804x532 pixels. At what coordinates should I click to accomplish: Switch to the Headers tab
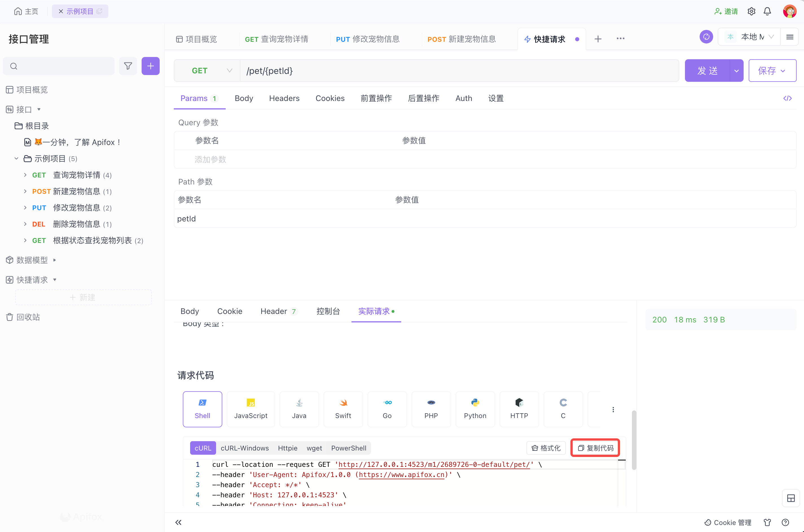pyautogui.click(x=284, y=98)
